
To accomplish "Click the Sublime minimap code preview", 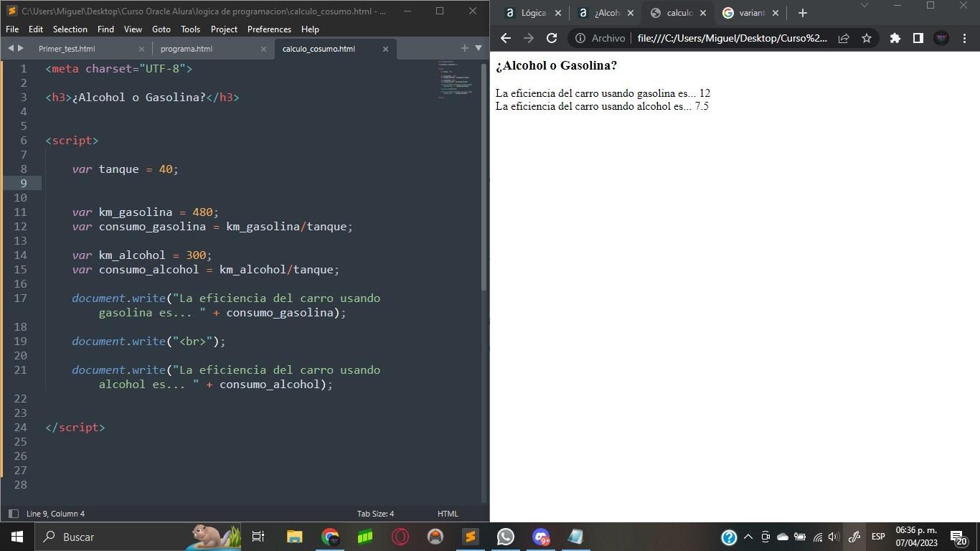I will click(x=455, y=79).
